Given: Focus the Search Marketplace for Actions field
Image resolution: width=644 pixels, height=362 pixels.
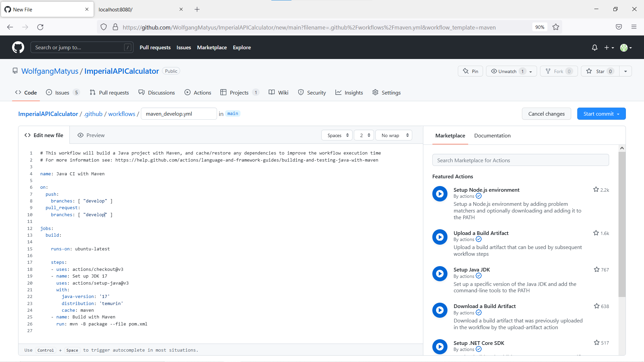Looking at the screenshot, I should [x=521, y=160].
